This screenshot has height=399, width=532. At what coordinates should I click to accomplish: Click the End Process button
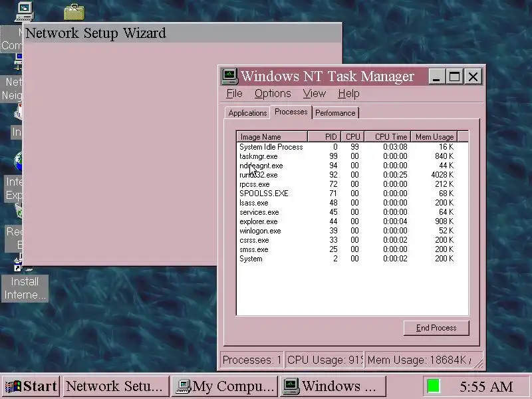point(436,328)
